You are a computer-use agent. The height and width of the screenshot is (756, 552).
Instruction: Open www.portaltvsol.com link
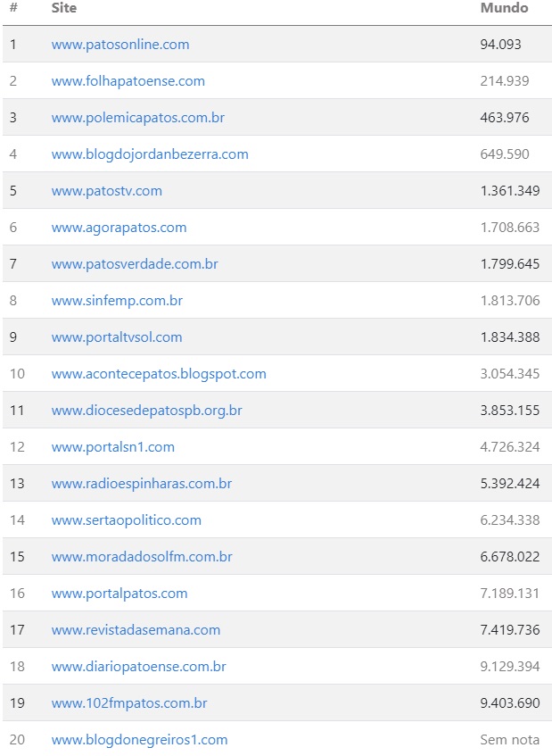pos(117,336)
